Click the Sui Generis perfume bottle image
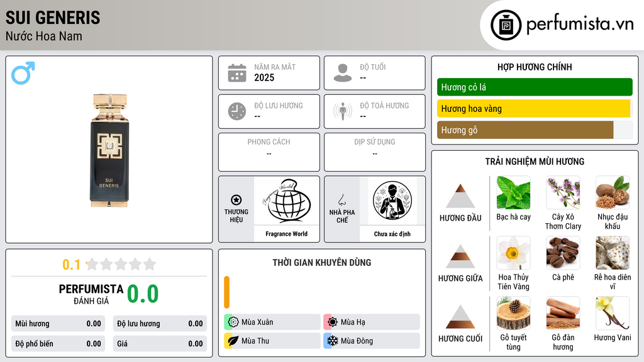 (109, 150)
